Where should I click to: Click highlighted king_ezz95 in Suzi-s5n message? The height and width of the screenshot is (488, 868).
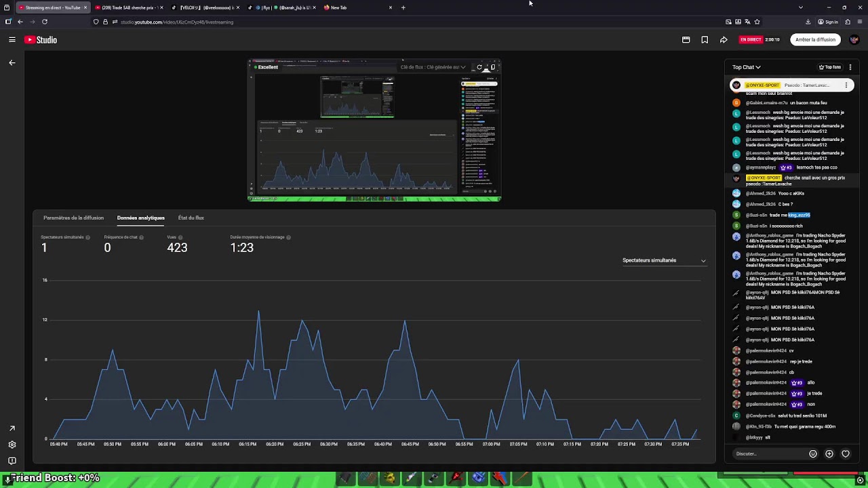pyautogui.click(x=799, y=216)
